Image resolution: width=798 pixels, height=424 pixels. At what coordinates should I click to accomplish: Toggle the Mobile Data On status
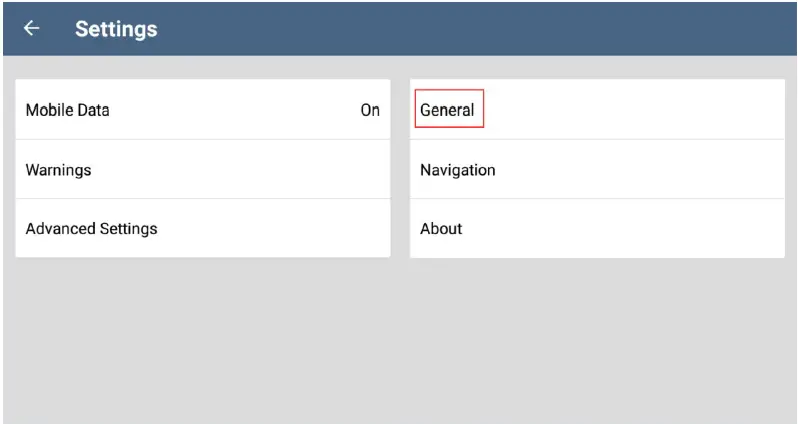pos(370,110)
